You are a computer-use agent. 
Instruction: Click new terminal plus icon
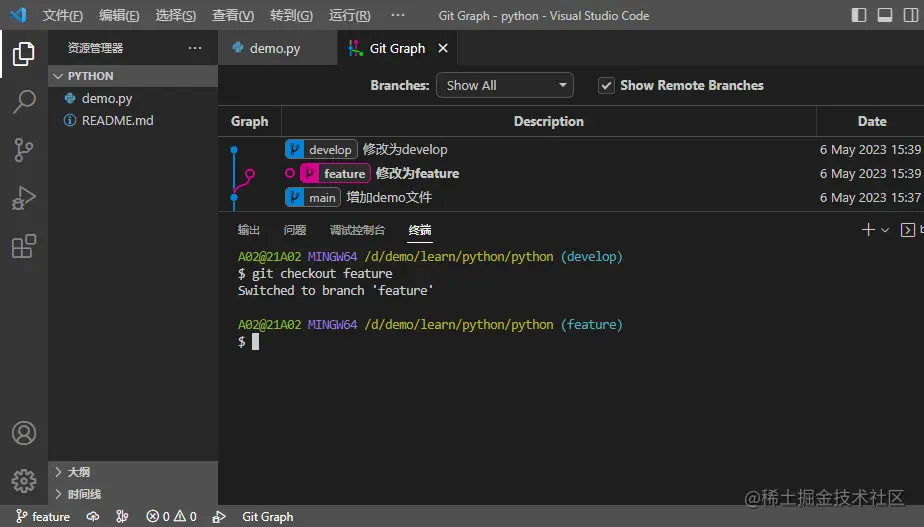[x=867, y=230]
